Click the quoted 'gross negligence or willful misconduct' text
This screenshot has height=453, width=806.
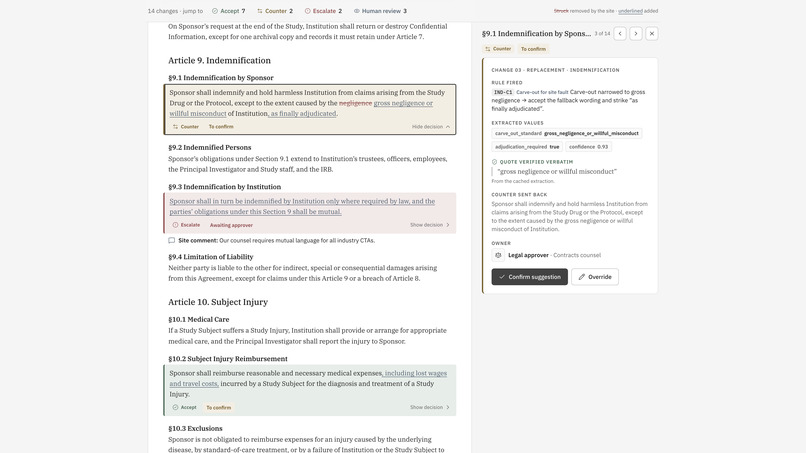point(557,171)
